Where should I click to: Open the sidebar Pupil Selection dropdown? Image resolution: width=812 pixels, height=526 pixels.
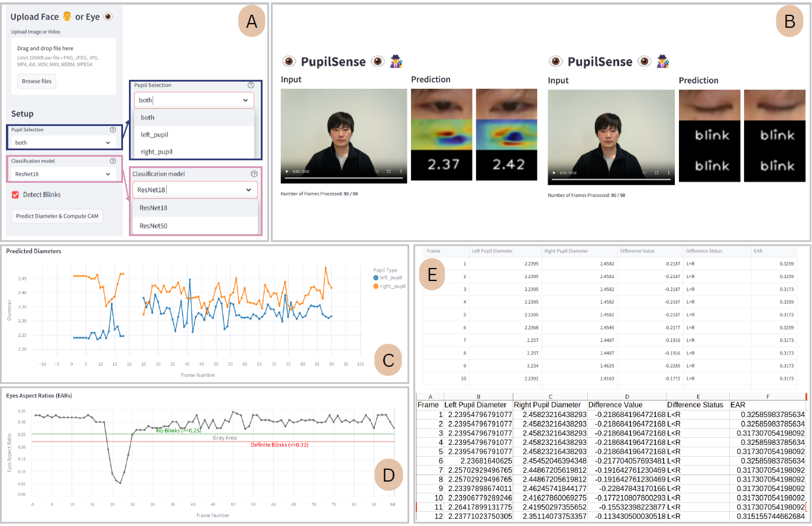tap(63, 143)
